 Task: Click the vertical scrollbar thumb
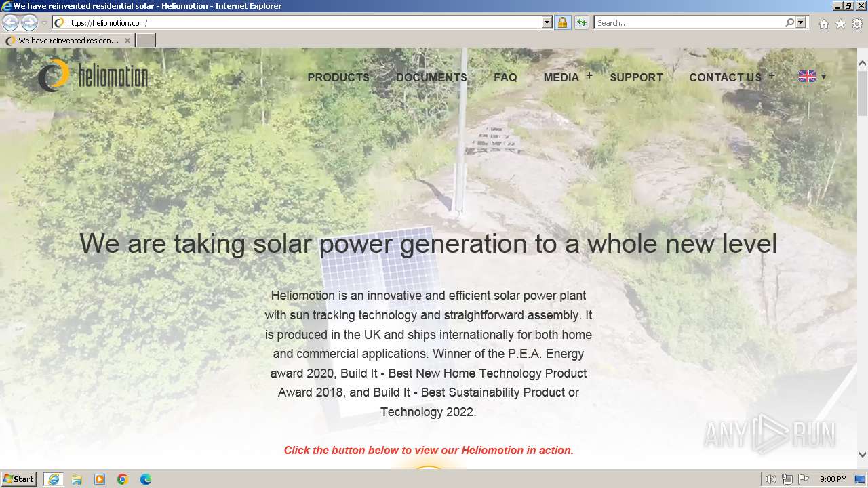[x=863, y=94]
